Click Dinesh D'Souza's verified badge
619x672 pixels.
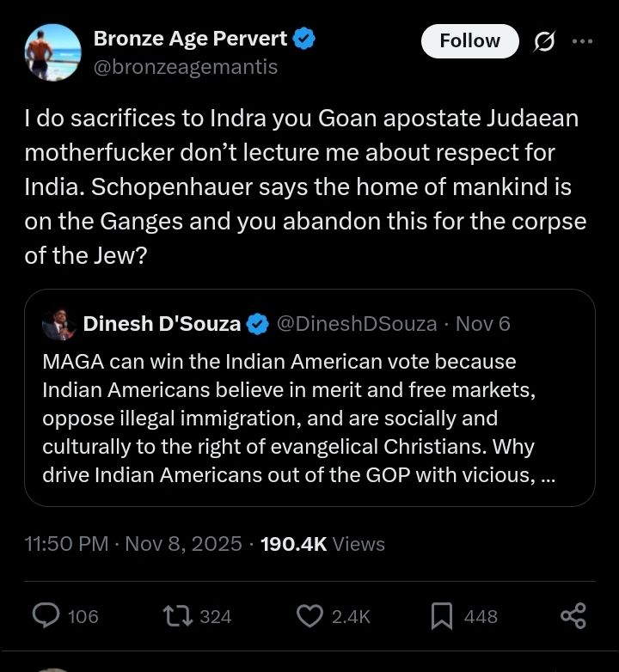pos(258,324)
